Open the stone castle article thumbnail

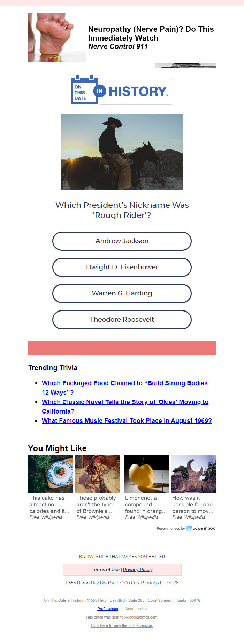(x=193, y=474)
